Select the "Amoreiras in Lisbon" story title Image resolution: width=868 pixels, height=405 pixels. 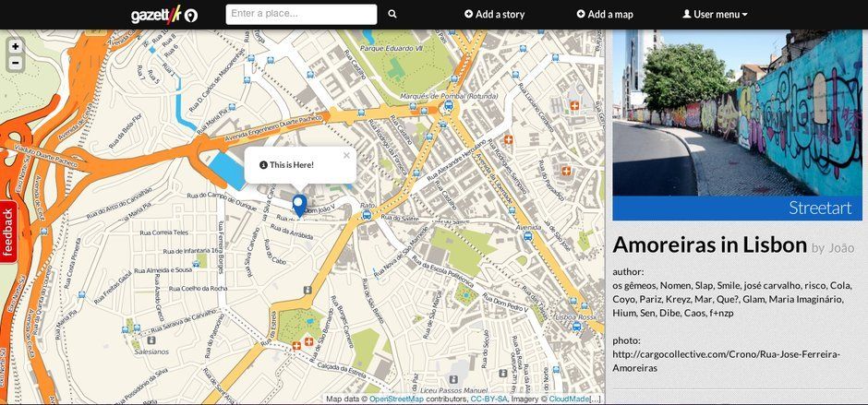709,244
